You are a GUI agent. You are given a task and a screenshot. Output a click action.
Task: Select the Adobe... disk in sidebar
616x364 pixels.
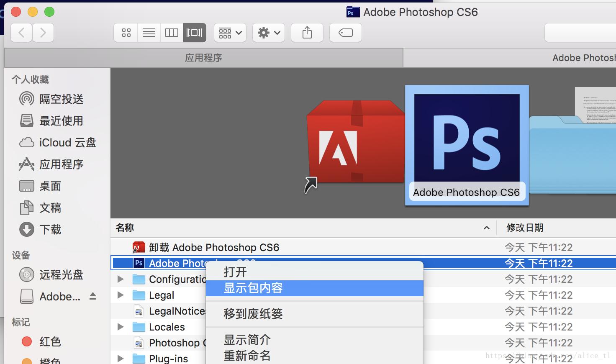tap(50, 297)
